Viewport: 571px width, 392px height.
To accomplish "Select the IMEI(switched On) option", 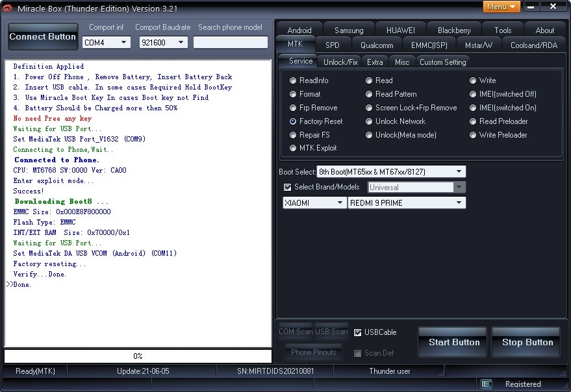I will tap(503, 108).
